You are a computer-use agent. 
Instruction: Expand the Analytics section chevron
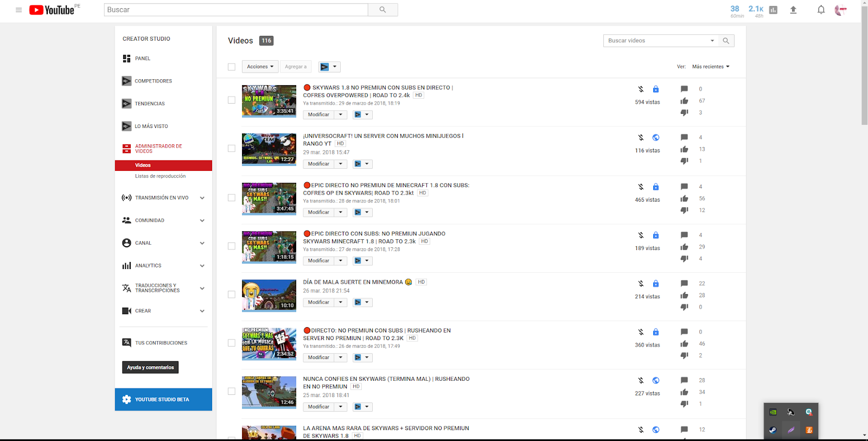tap(202, 266)
